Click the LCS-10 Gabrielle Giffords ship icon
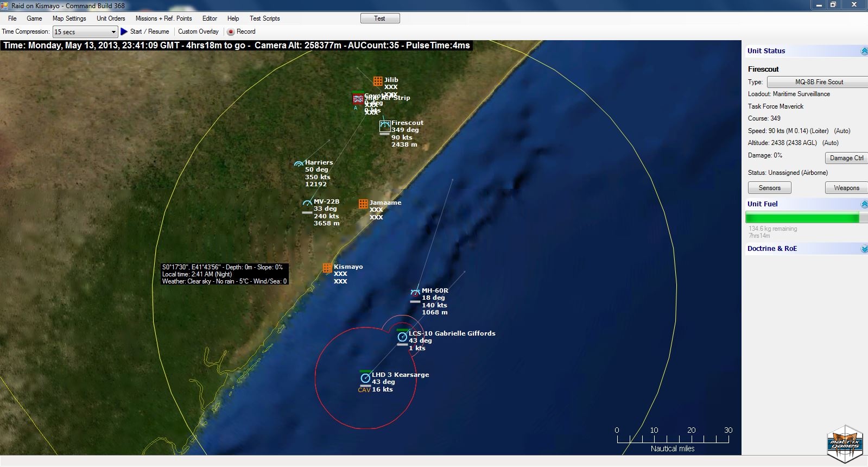868x467 pixels. tap(402, 337)
